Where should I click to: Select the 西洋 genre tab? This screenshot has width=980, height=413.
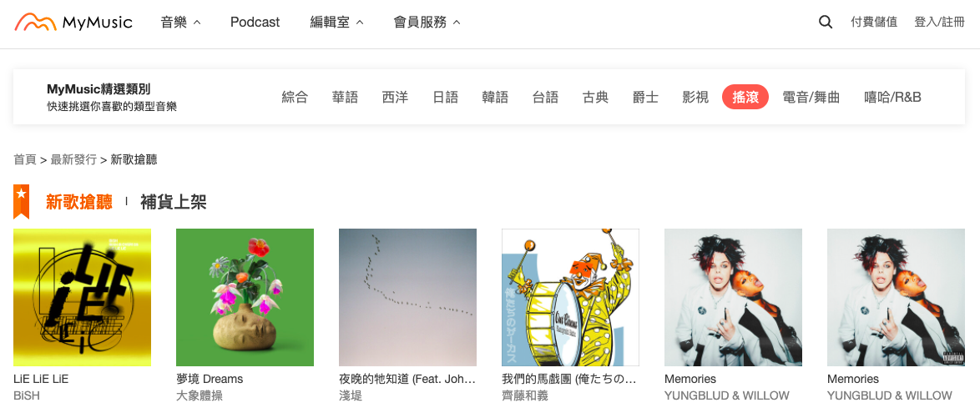(x=395, y=97)
